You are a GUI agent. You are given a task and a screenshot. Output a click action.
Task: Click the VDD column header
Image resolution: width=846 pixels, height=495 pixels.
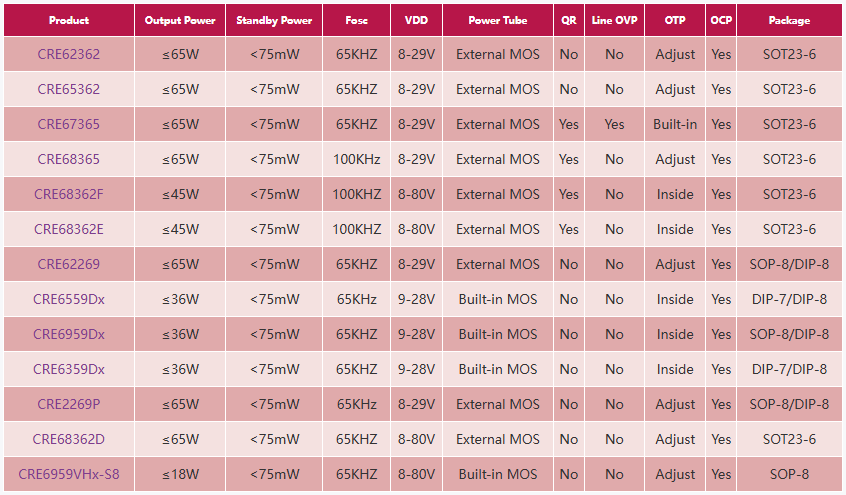point(416,20)
